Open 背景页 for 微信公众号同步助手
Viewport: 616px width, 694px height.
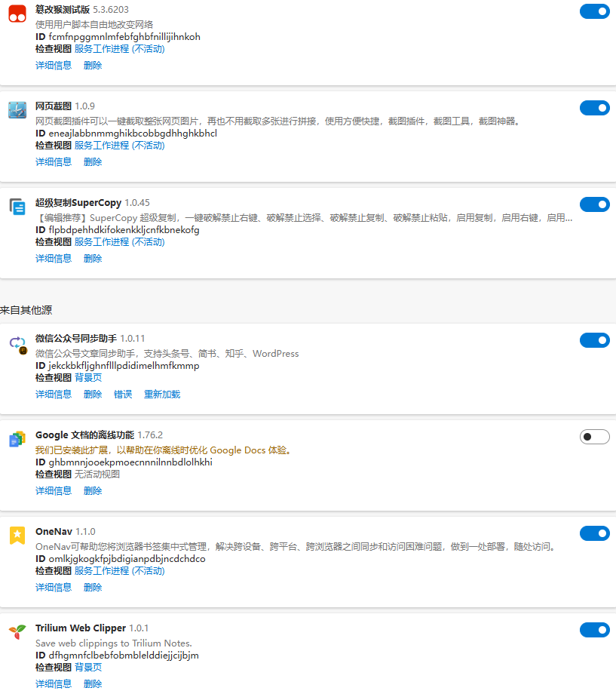point(88,377)
